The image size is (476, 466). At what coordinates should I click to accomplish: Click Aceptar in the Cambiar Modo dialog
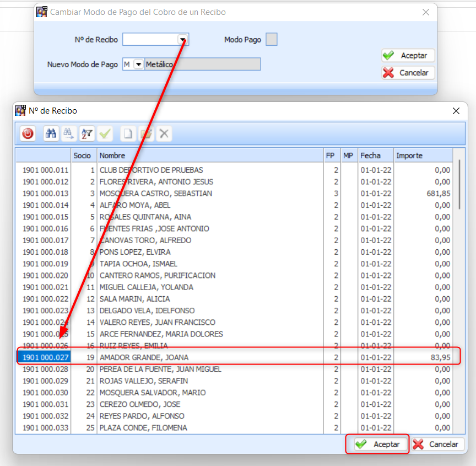(408, 56)
